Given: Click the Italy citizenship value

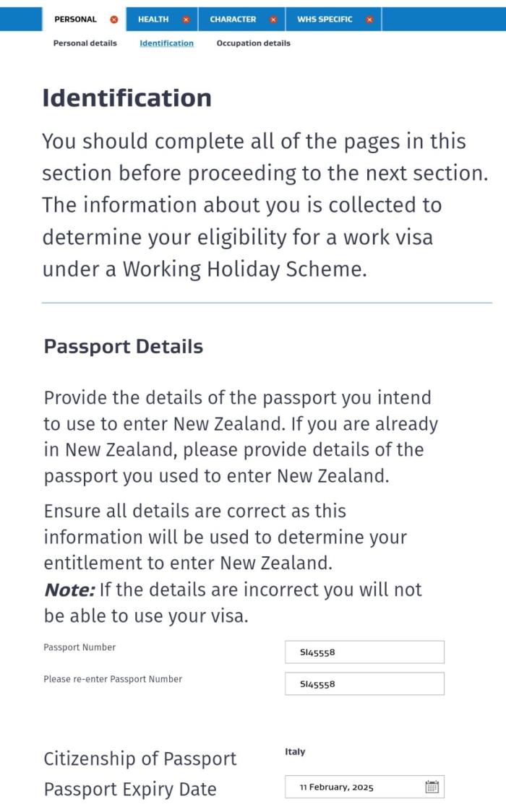Looking at the screenshot, I should [x=295, y=751].
